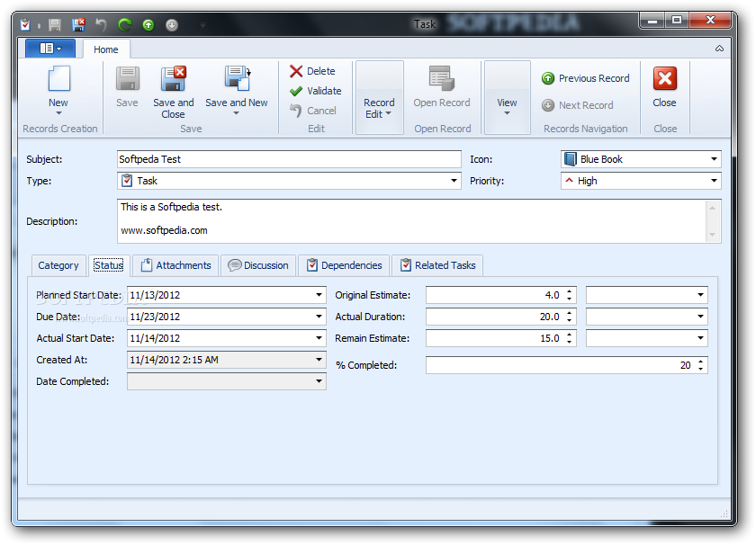Click the Due Date value 11/23/2012
756x545 pixels.
coord(155,317)
